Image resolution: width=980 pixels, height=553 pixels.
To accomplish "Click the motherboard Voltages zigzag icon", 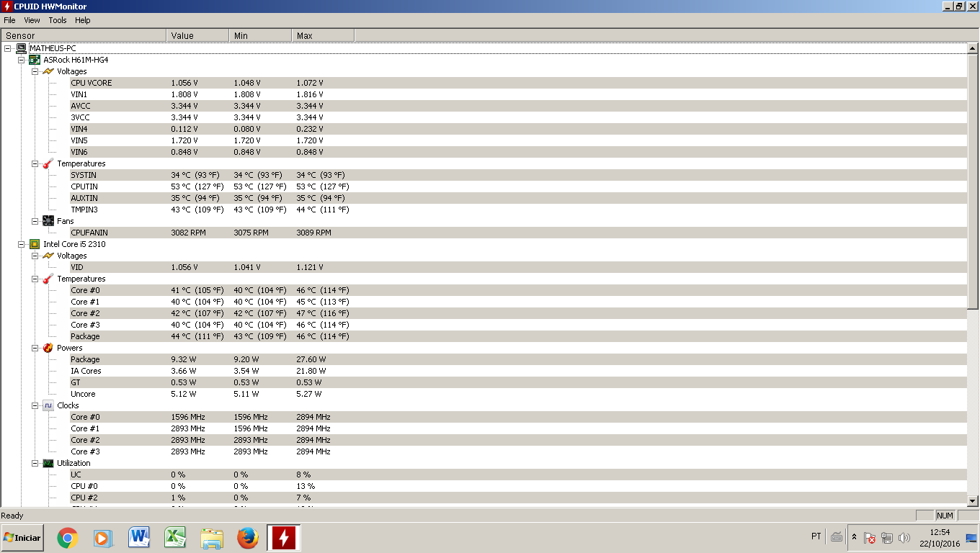I will pos(48,71).
